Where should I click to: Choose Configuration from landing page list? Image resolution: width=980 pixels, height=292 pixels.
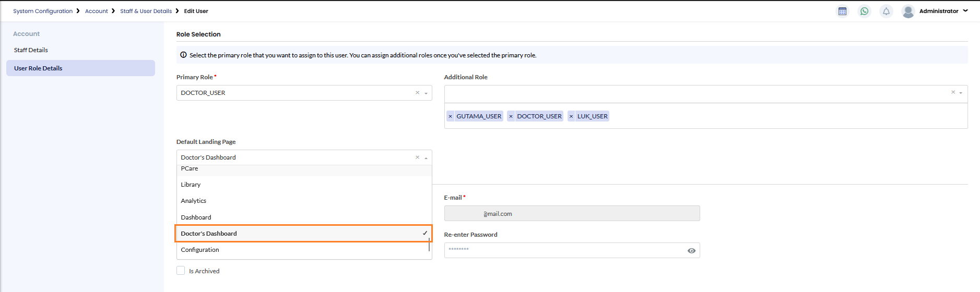(200, 250)
